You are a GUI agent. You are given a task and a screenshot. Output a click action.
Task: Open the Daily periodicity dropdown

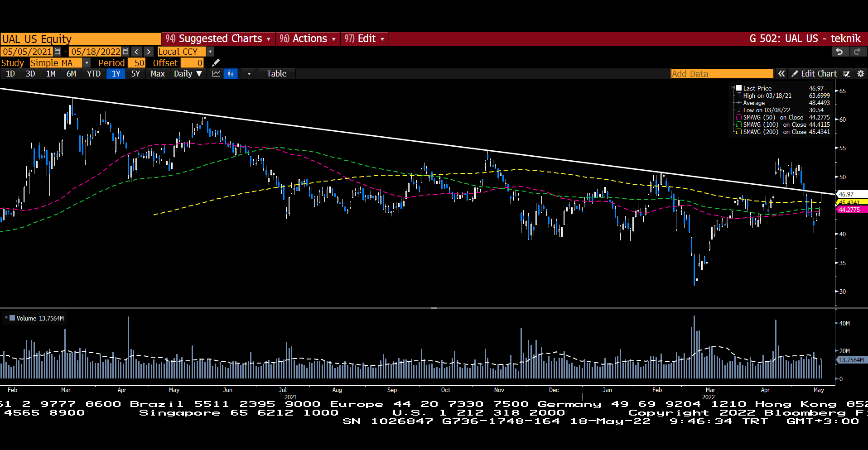(x=188, y=73)
